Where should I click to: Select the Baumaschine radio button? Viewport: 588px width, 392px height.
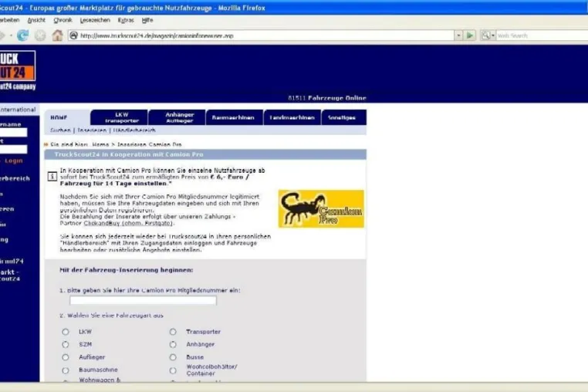tap(66, 370)
